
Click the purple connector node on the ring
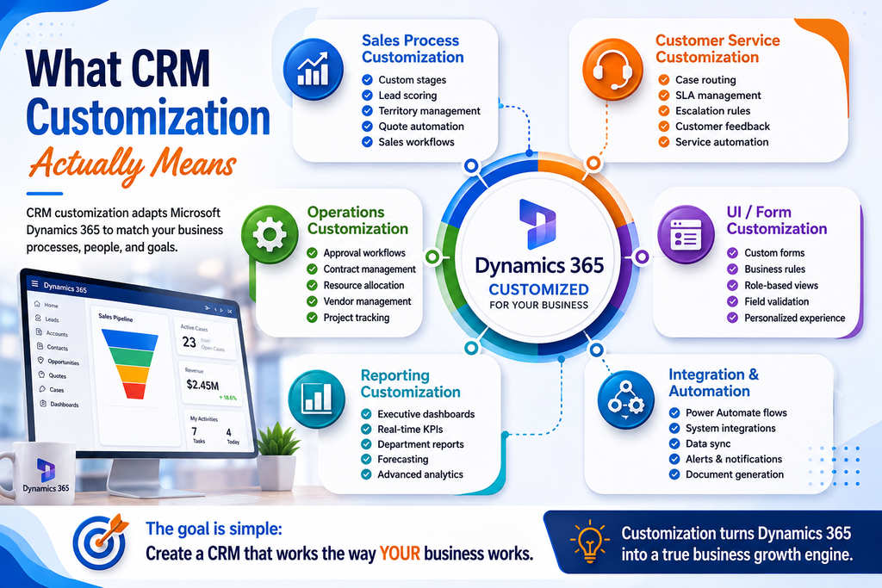642,257
